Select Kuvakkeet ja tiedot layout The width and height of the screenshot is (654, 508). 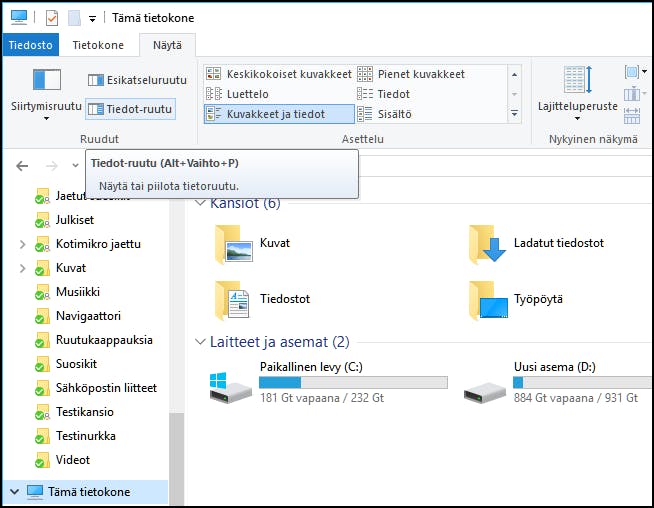point(278,114)
